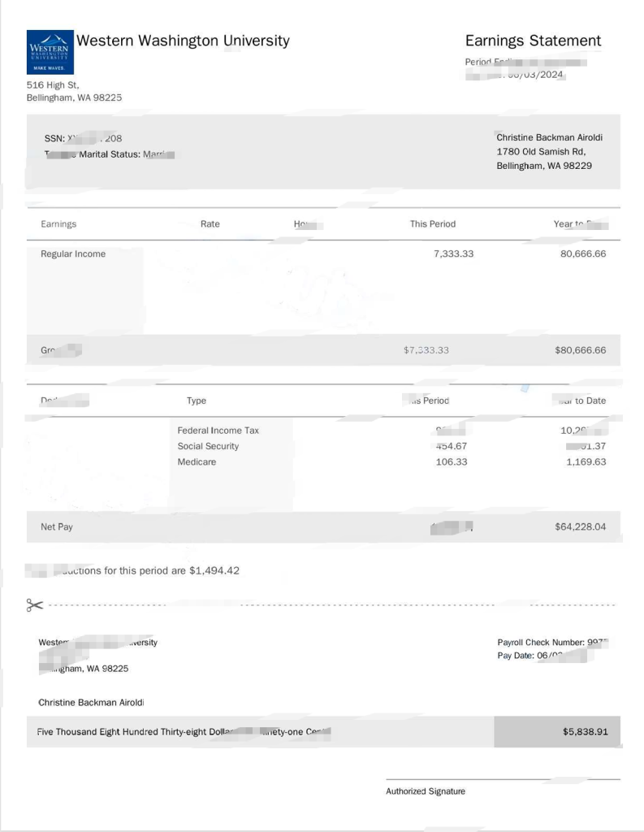Click the Western Washington University logo

pyautogui.click(x=50, y=52)
